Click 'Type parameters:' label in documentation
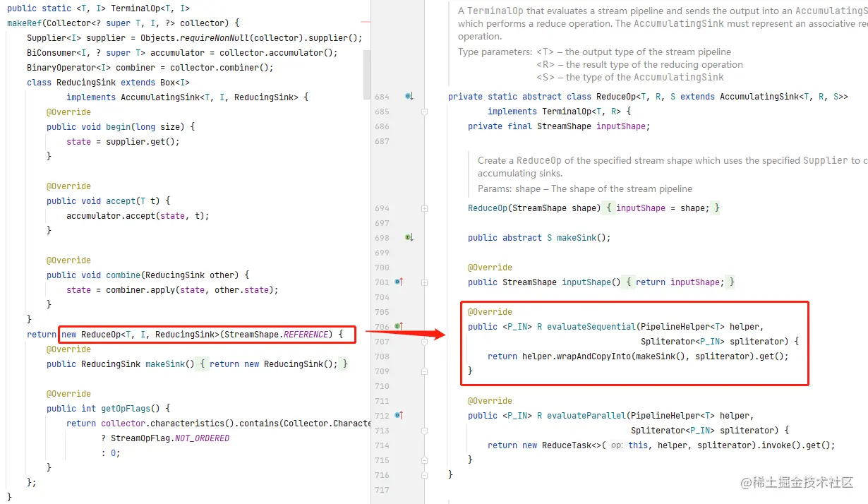This screenshot has height=504, width=868. [x=495, y=52]
